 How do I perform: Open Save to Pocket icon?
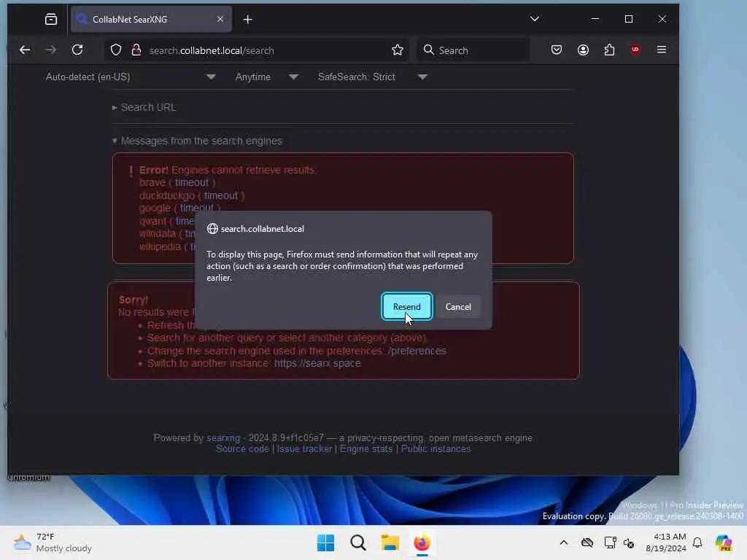(557, 50)
